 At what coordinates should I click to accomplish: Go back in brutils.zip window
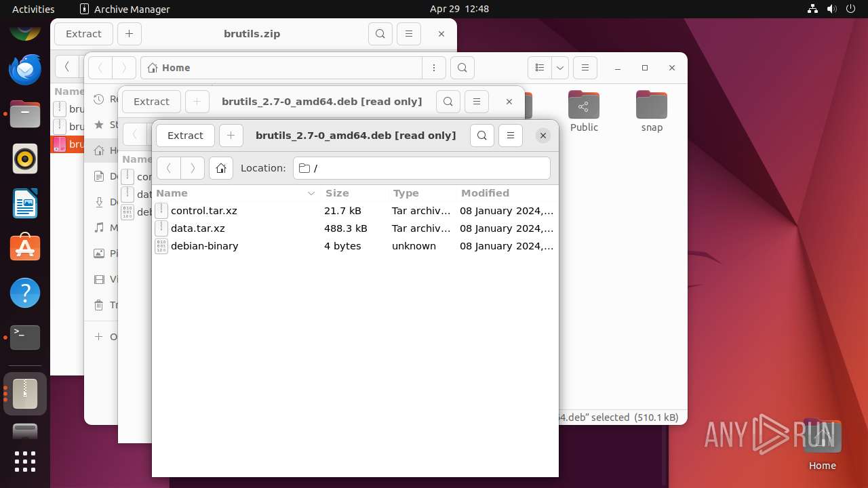[66, 66]
